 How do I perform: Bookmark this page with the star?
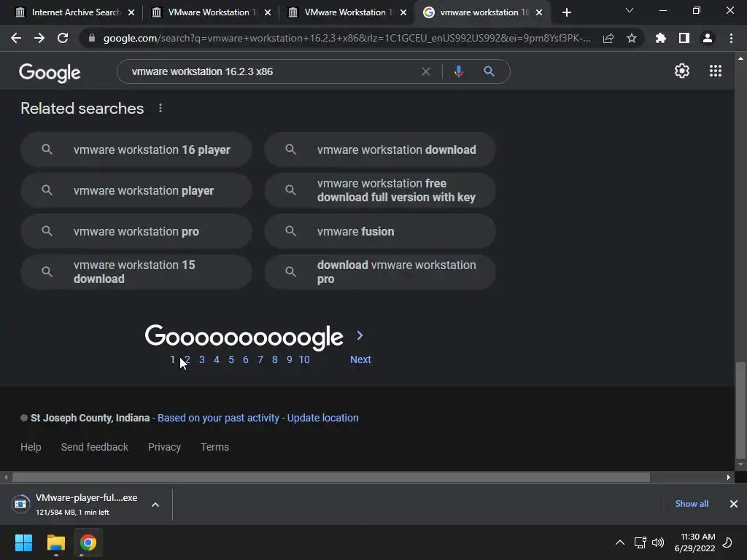point(632,38)
